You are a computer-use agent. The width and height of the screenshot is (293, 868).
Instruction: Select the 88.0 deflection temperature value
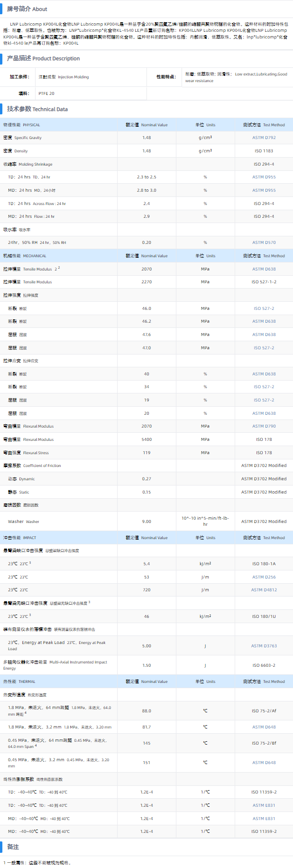point(146,711)
